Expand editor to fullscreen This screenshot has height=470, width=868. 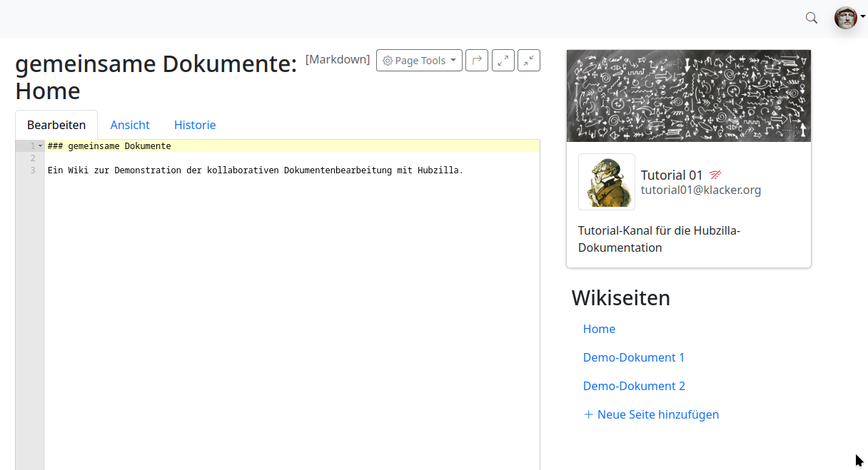coord(503,61)
